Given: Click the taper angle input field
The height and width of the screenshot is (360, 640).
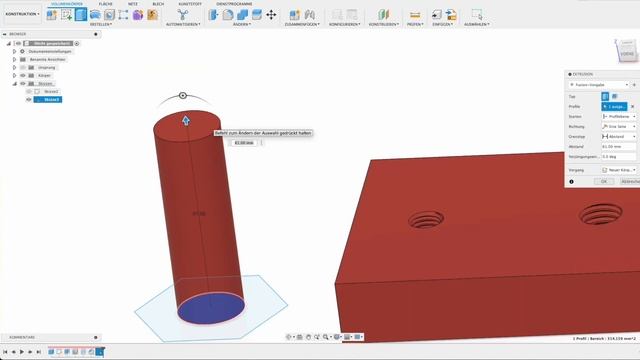Looking at the screenshot, I should coord(619,157).
